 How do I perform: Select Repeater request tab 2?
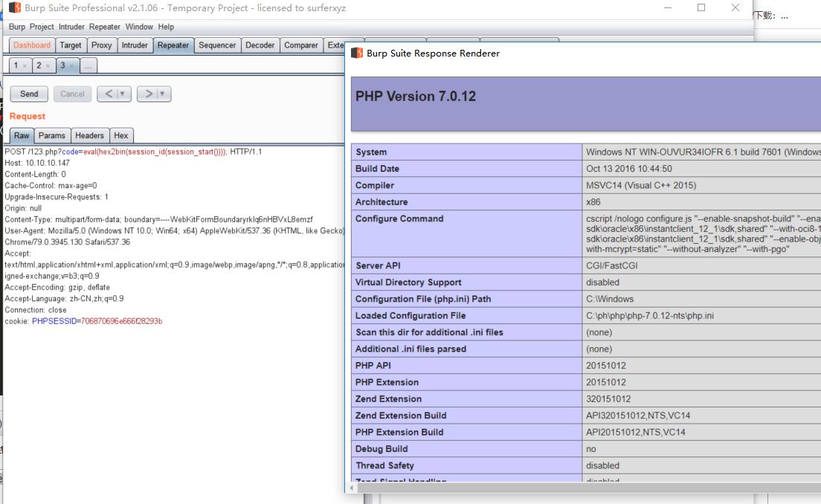tap(39, 65)
